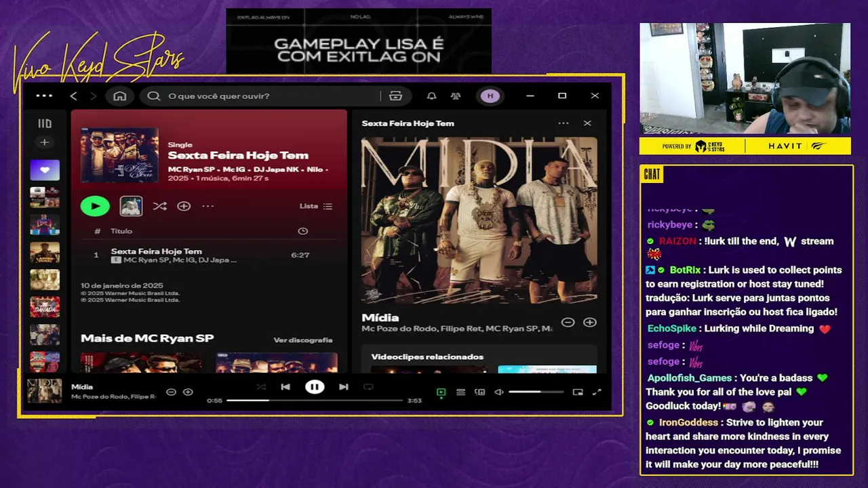This screenshot has height=488, width=868.
Task: Open more options in Now Playing panel
Action: tap(564, 123)
